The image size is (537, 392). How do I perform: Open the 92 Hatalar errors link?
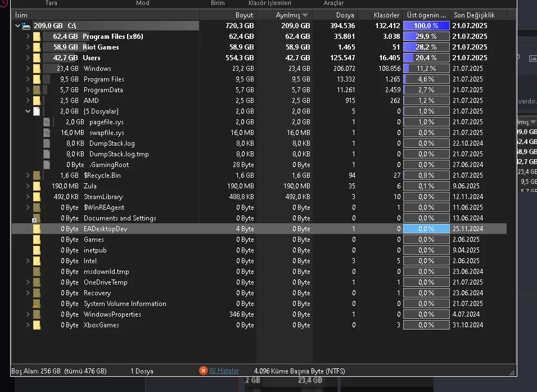[x=224, y=371]
